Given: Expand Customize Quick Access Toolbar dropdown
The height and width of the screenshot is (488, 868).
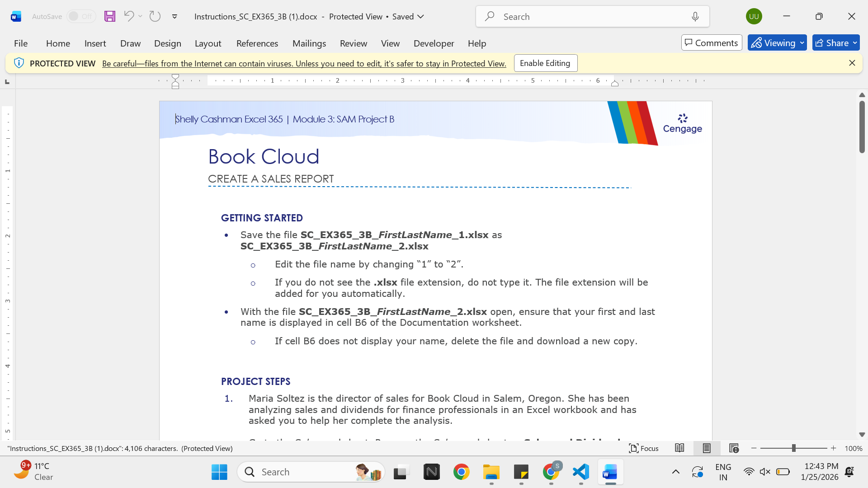Looking at the screenshot, I should [175, 16].
